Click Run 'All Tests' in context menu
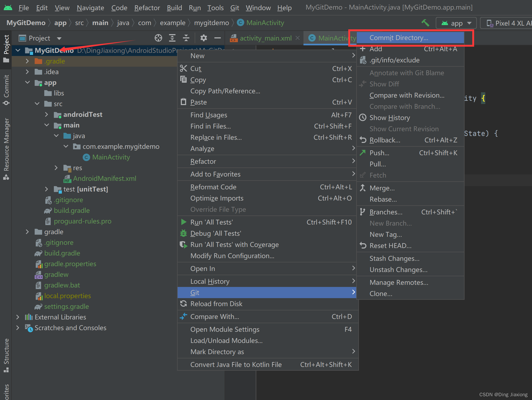This screenshot has width=532, height=400. point(267,222)
